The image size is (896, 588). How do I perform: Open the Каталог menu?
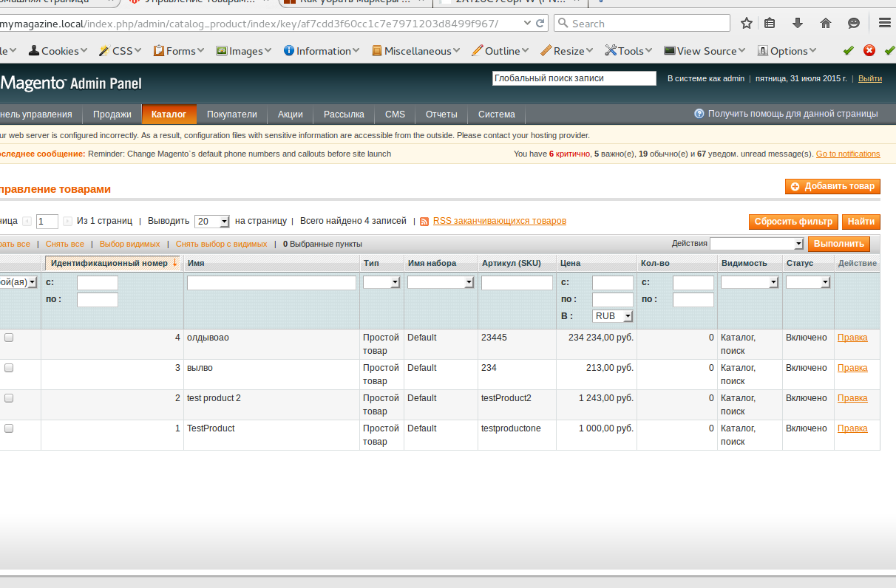coord(169,114)
